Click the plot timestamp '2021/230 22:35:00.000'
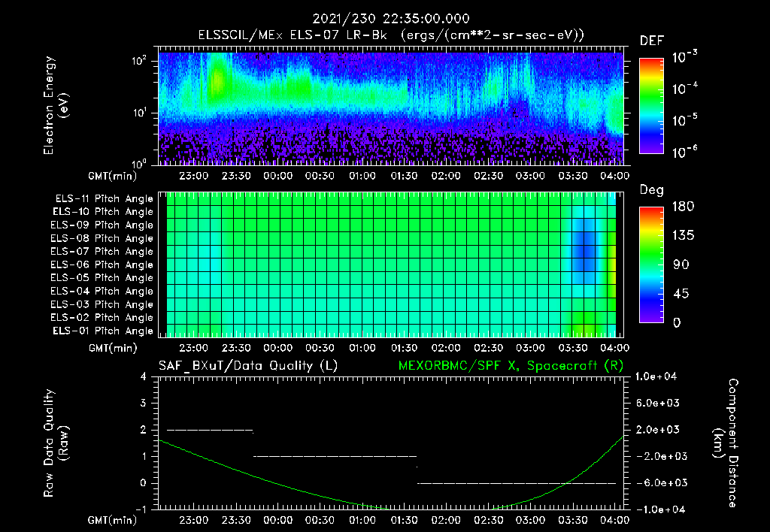770x532 pixels. tap(391, 19)
